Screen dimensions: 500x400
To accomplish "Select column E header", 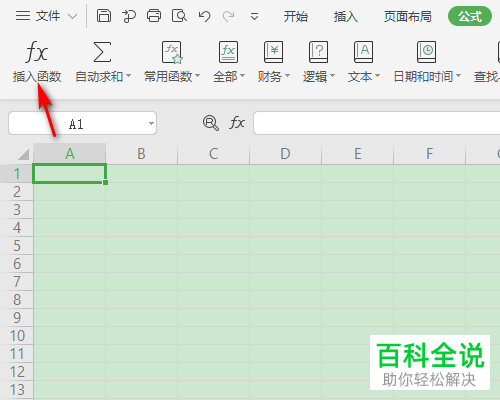I will tap(358, 154).
